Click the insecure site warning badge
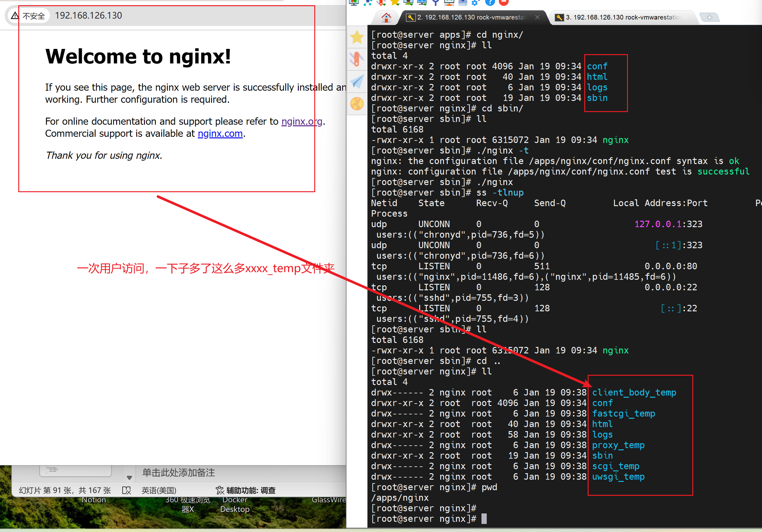762x532 pixels. [28, 15]
